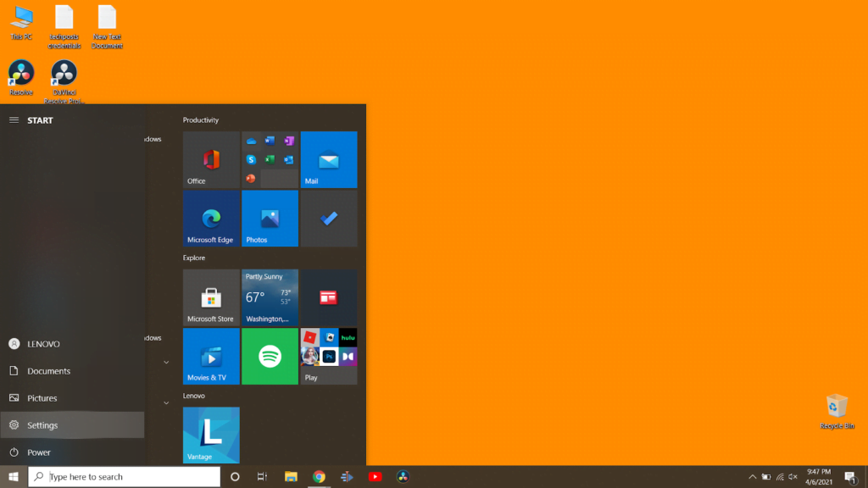The image size is (868, 488).
Task: Open Excel in the Office apps folder tile
Action: 270,160
